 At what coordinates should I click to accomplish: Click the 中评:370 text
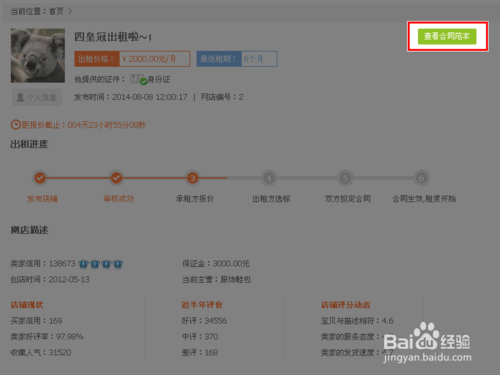(x=200, y=336)
